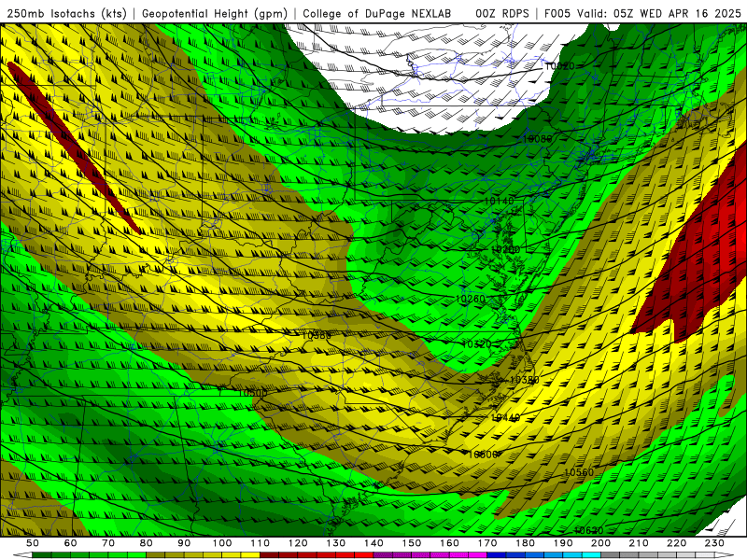Image resolution: width=747 pixels, height=560 pixels.
Task: Select the 160 color scale label
Action: click(449, 543)
